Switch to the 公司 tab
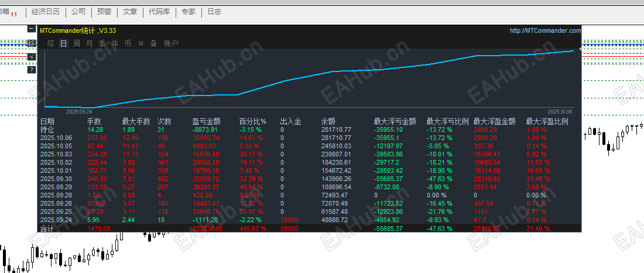Viewport: 644px width, 273px height. (78, 12)
